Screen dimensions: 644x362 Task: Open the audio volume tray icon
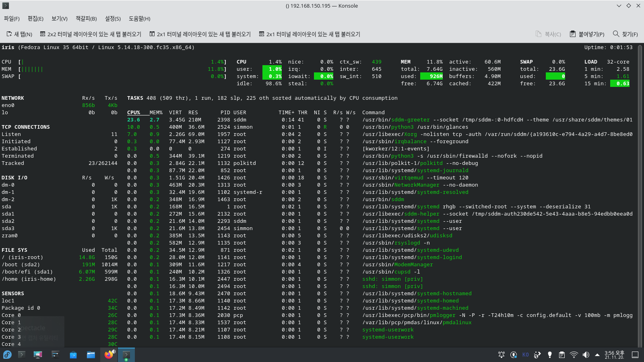586,355
